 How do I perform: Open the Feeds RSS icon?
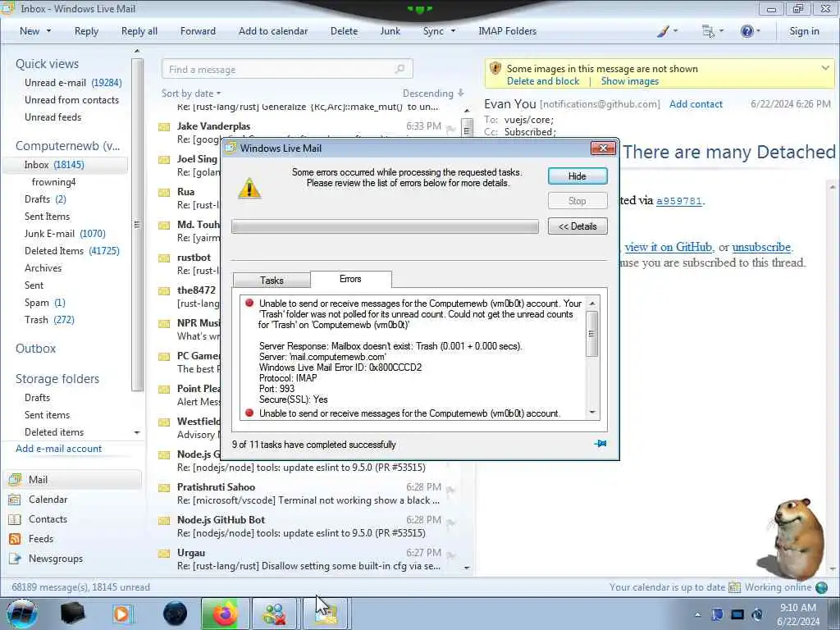15,539
